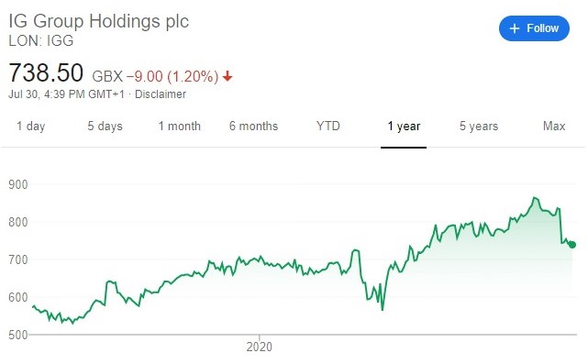Click the 738.50 price value
588x364 pixels.
point(46,72)
